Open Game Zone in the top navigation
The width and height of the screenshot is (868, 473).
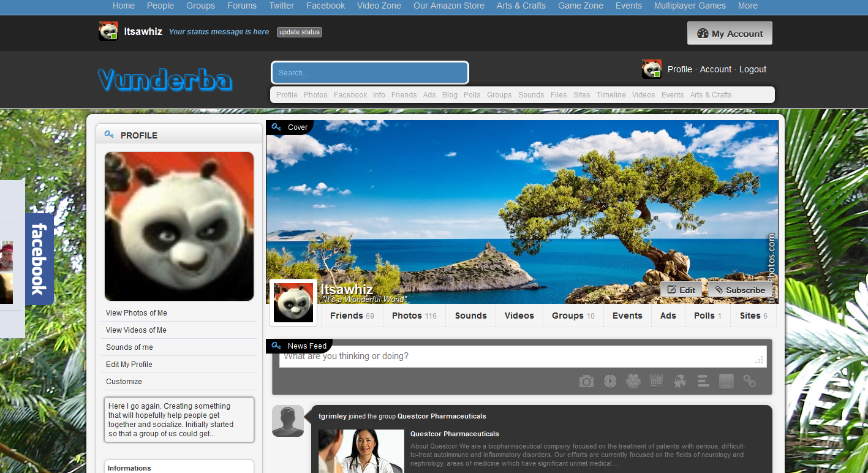[581, 6]
